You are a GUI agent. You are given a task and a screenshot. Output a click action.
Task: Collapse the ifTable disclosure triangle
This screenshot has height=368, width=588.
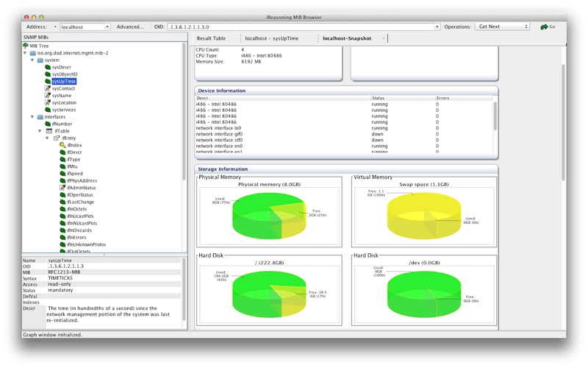pos(40,131)
